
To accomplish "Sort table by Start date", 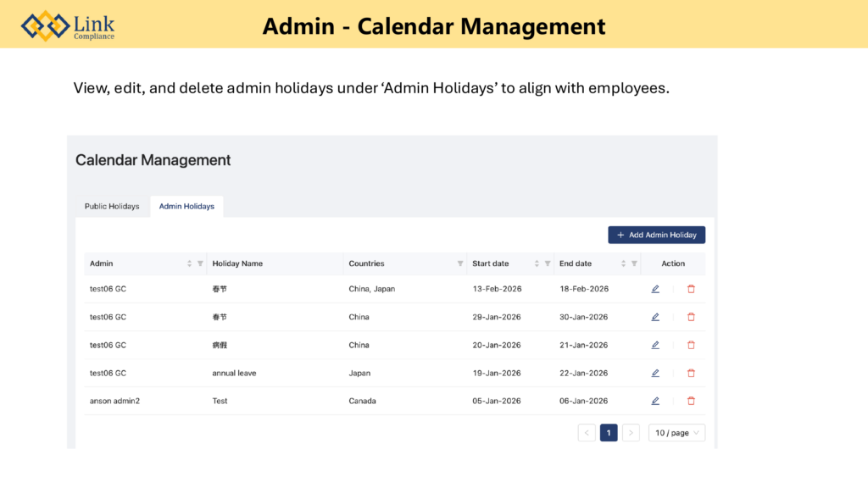I will click(x=537, y=263).
